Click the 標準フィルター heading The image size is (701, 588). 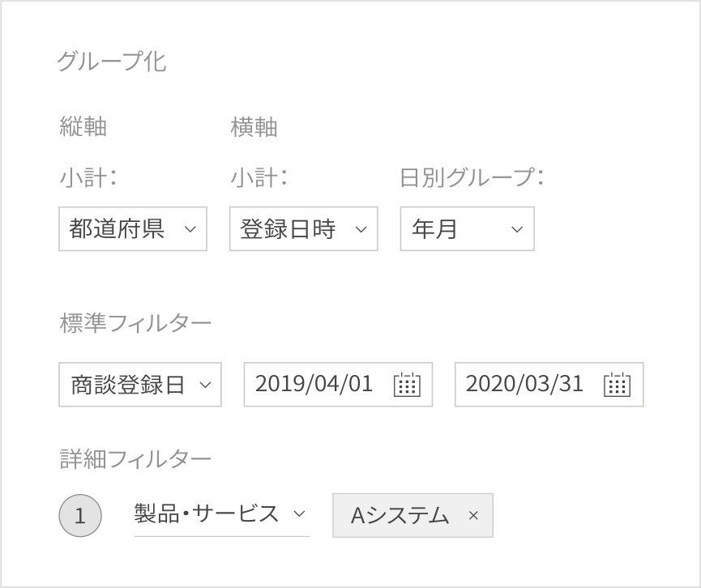(x=136, y=323)
